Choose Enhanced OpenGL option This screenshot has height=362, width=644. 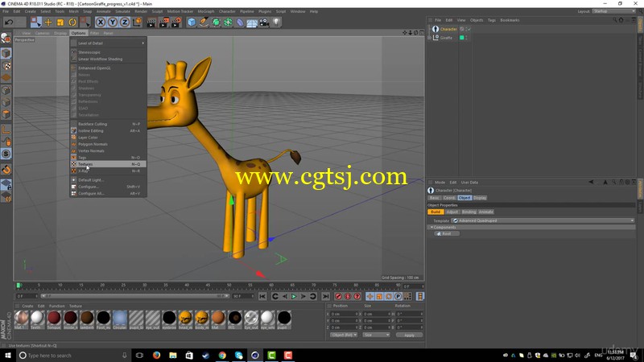[x=109, y=68]
